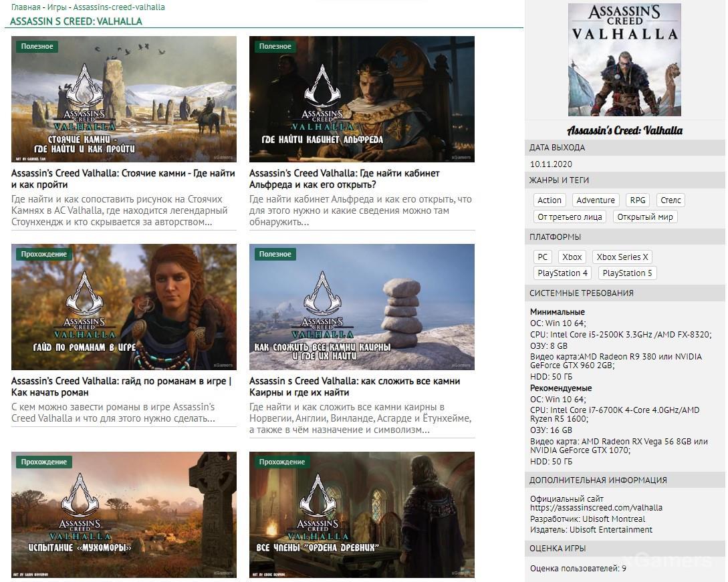Click the release date '10.11.2020'
Viewport: 728px width, 582px height.
(x=551, y=164)
